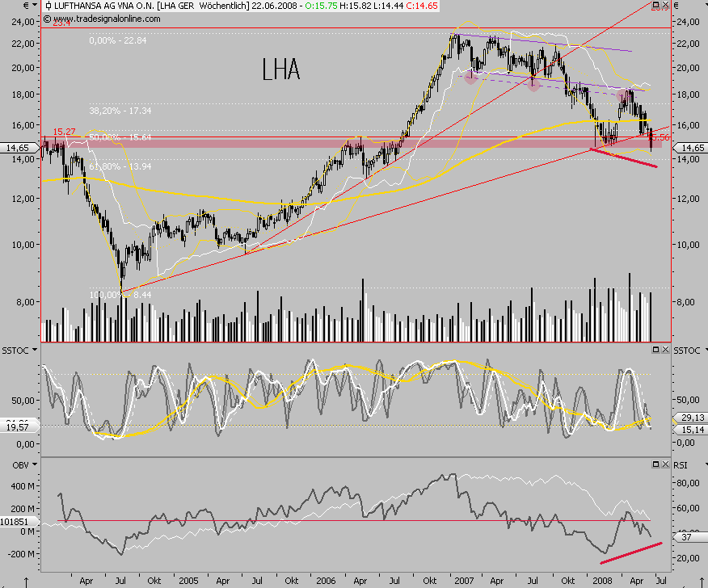Maximize the main price chart pane
Image resolution: width=708 pixels, height=588 pixels.
tap(655, 6)
